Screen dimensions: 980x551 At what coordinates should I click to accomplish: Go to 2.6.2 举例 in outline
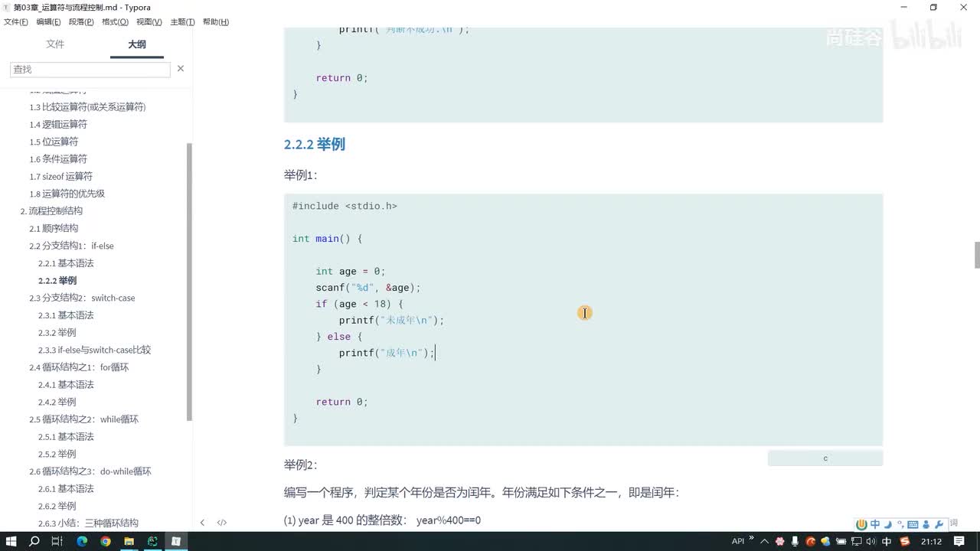pos(57,506)
